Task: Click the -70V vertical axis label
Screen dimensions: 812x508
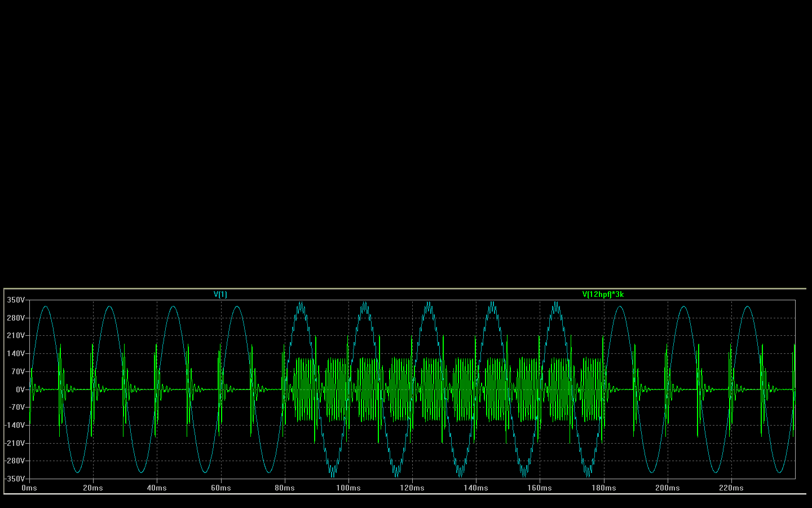Action: 17,408
